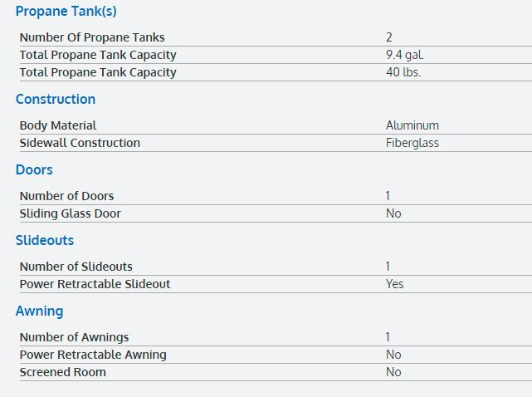Open the Slideouts section heading
The height and width of the screenshot is (397, 532).
point(45,240)
